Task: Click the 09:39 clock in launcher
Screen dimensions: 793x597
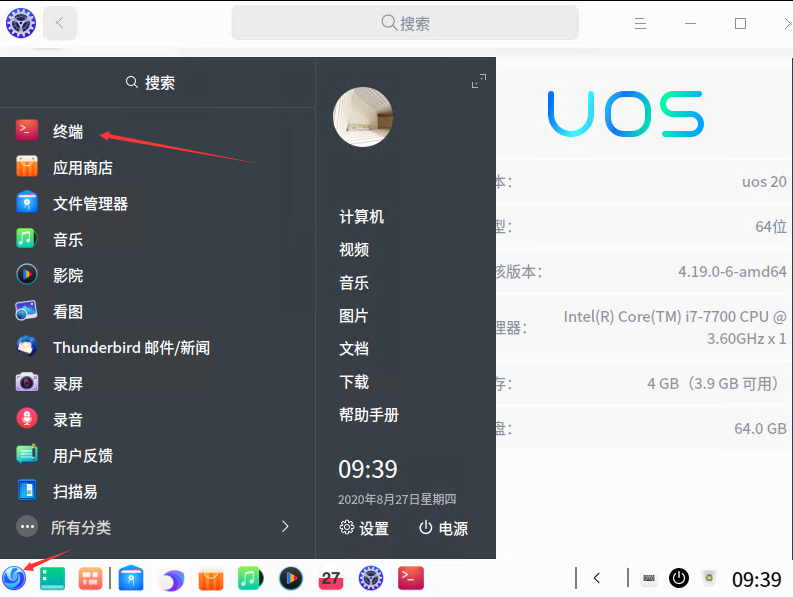Action: click(368, 469)
